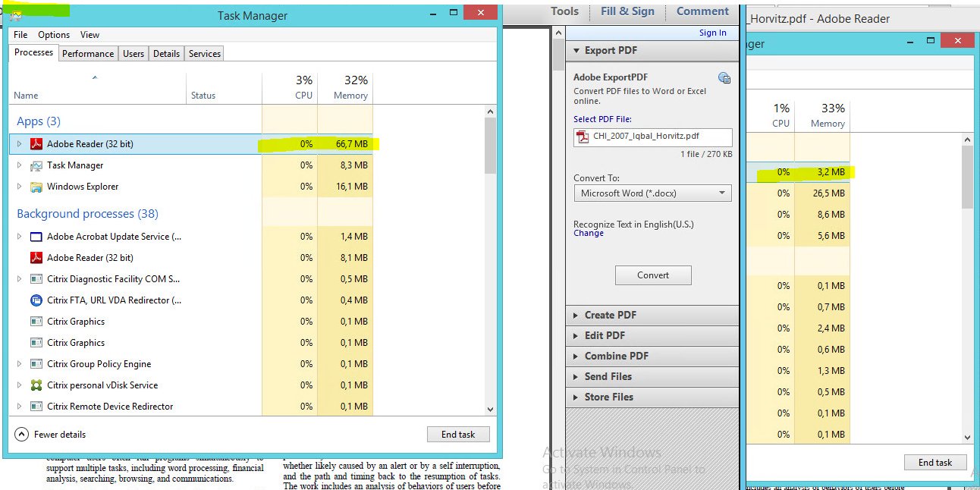Click the background Adobe Reader (32 bit) icon
The image size is (980, 490).
(36, 258)
